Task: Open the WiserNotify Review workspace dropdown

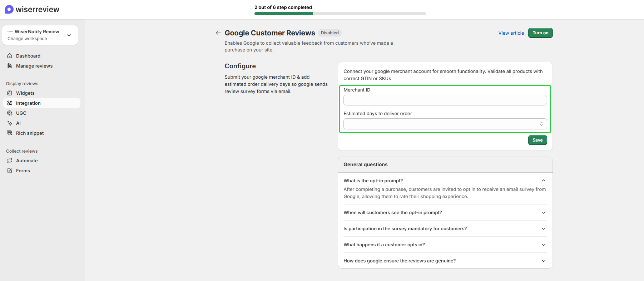Action: (40, 35)
